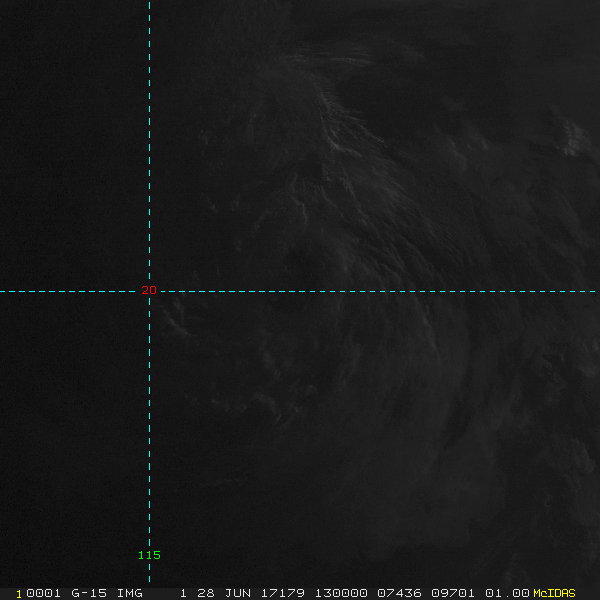Click the green longitude label 115

(x=149, y=555)
